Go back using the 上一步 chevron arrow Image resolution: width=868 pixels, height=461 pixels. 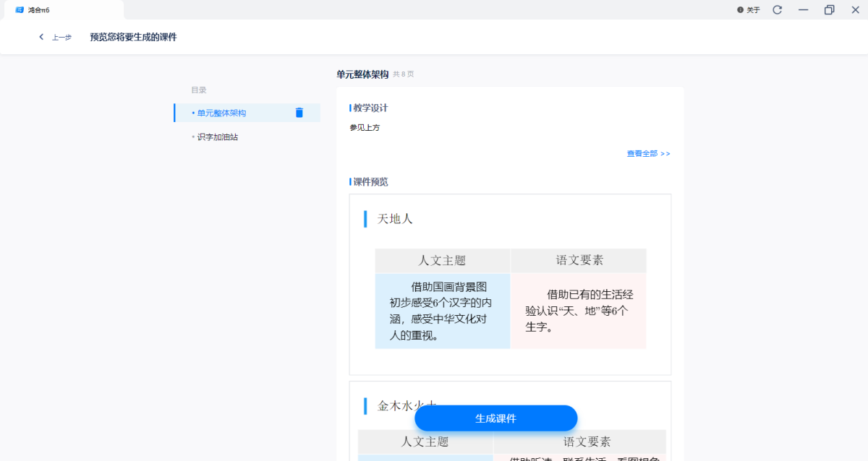(x=41, y=37)
